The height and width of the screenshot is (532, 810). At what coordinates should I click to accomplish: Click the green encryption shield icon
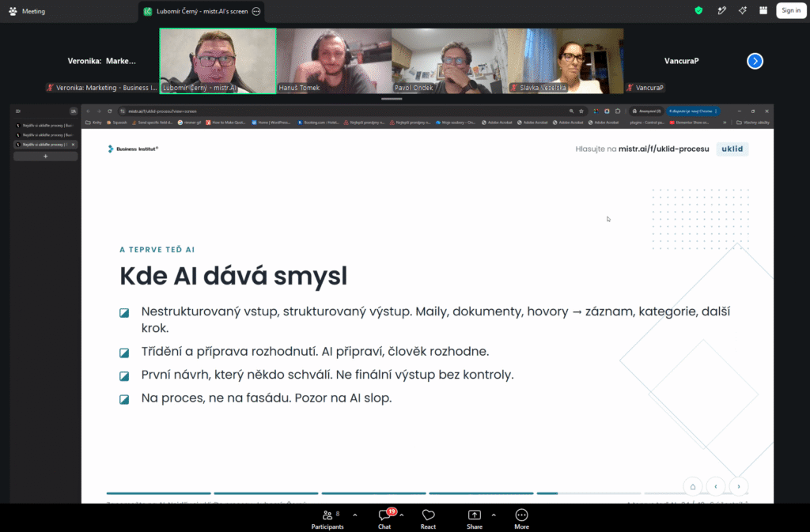[x=698, y=10]
